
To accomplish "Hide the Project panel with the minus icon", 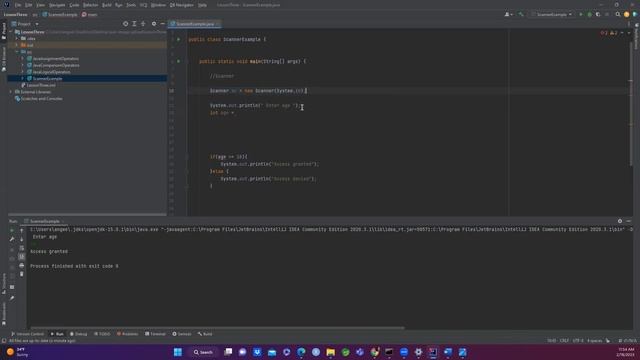I will pos(162,24).
